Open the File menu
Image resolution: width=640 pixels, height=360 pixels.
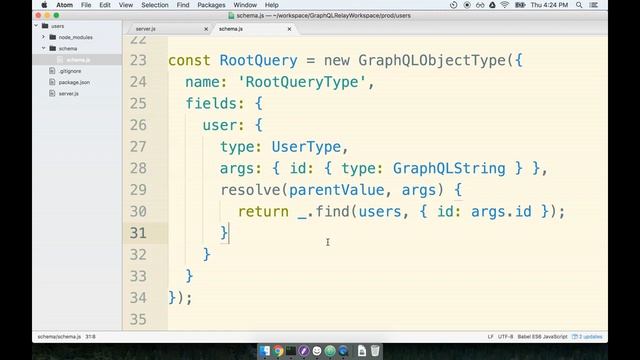(86, 5)
